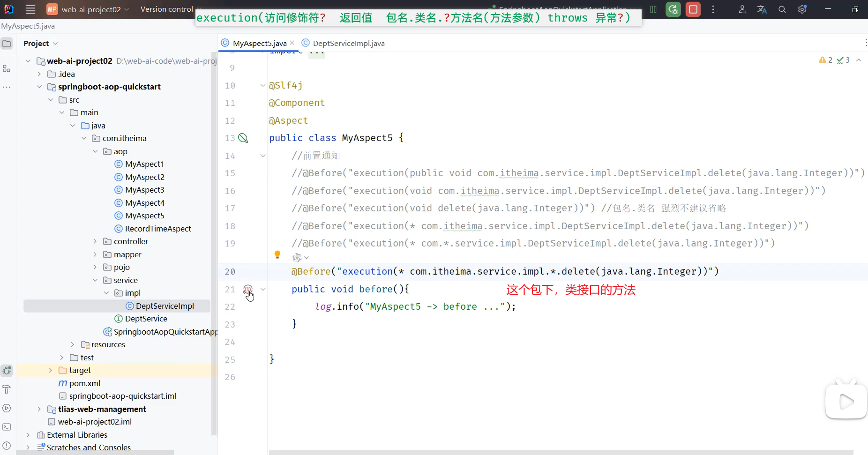Select MyAspect1 in project tree
Image resolution: width=868 pixels, height=455 pixels.
click(x=139, y=164)
